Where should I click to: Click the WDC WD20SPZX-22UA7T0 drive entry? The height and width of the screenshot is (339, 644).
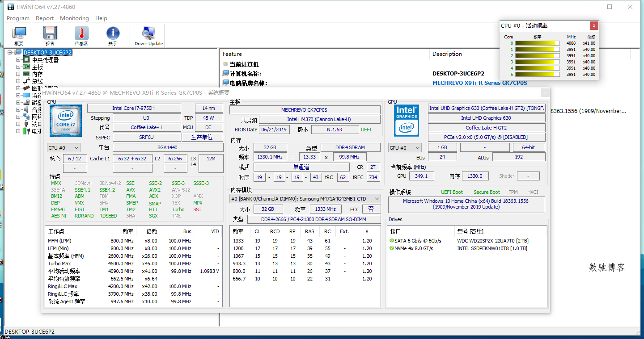(x=492, y=241)
